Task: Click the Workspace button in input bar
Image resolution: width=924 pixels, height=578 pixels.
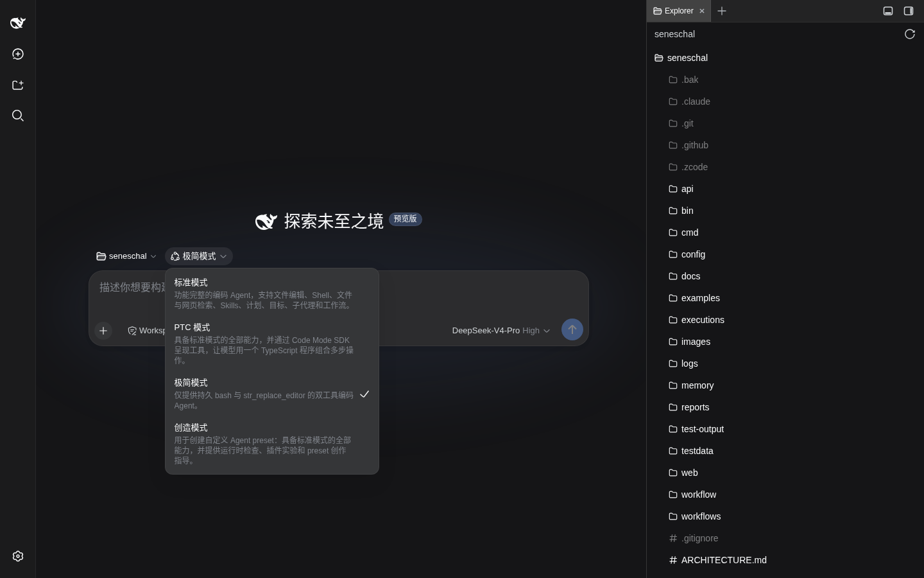Action: [146, 331]
